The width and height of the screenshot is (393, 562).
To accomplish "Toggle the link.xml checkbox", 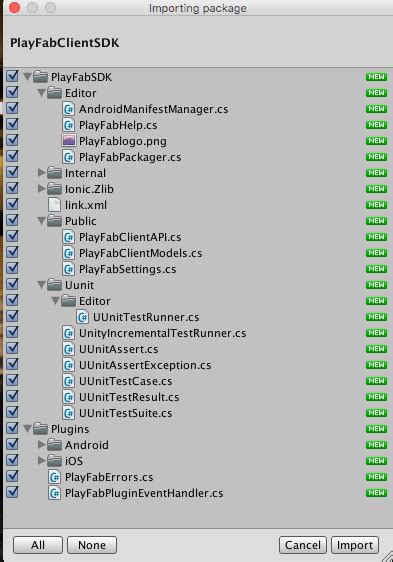I will (12, 204).
